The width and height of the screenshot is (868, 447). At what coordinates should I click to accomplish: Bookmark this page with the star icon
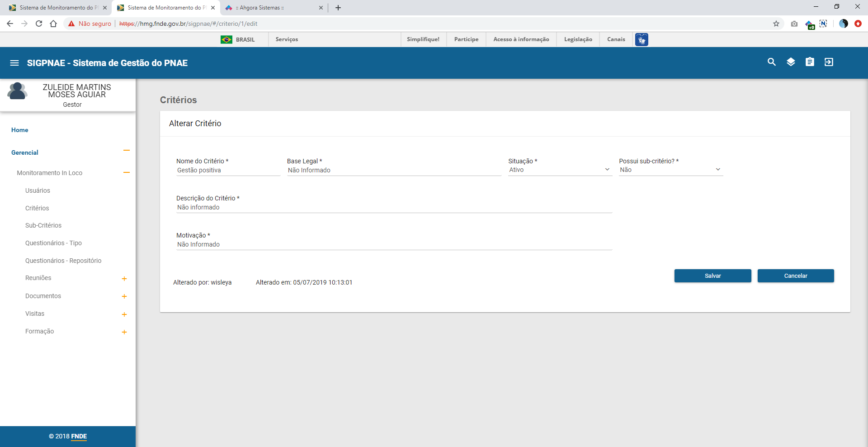point(776,24)
